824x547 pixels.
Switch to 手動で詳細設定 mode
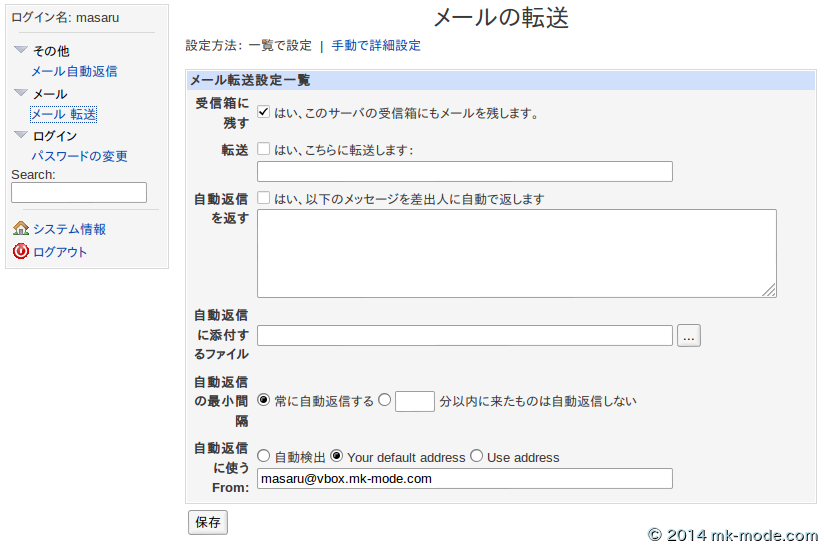(x=376, y=46)
